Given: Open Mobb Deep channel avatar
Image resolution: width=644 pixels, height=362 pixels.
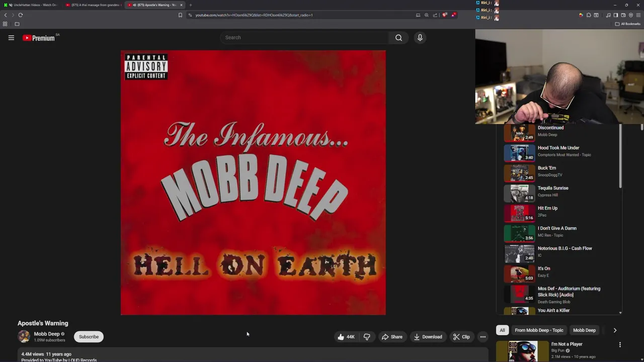Looking at the screenshot, I should coord(24,337).
